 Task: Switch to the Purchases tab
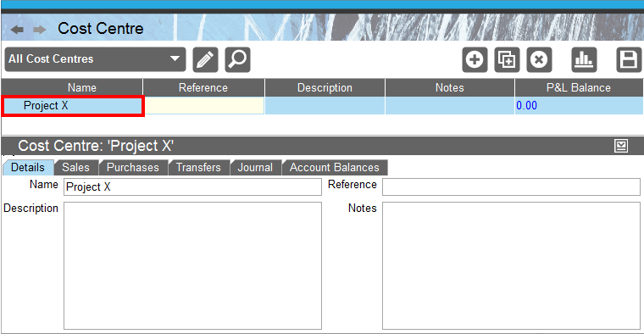[133, 168]
